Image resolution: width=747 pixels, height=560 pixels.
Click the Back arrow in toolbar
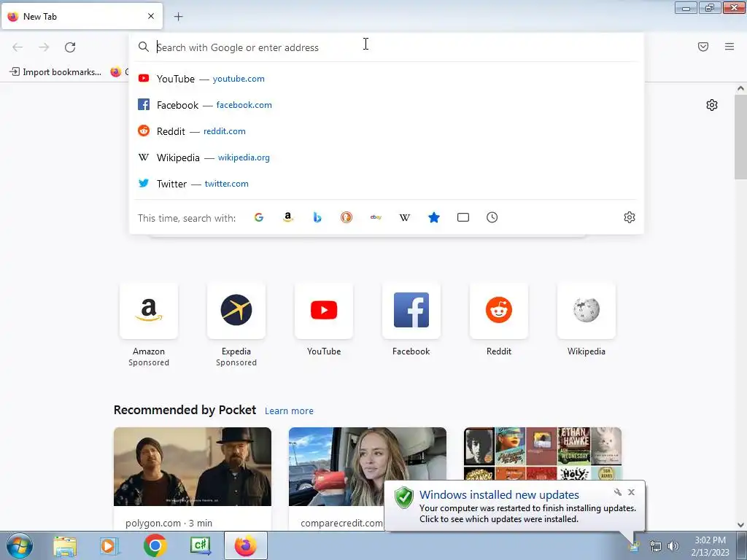pyautogui.click(x=18, y=47)
